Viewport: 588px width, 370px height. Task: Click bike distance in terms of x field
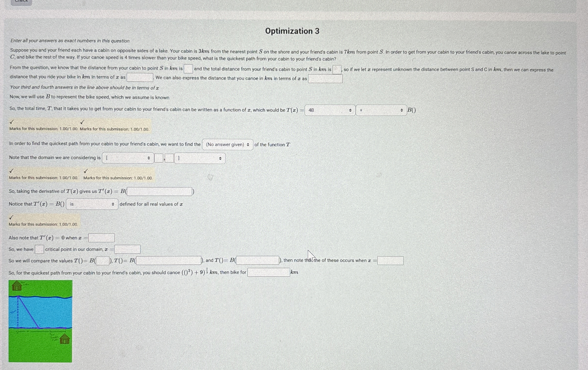click(140, 77)
